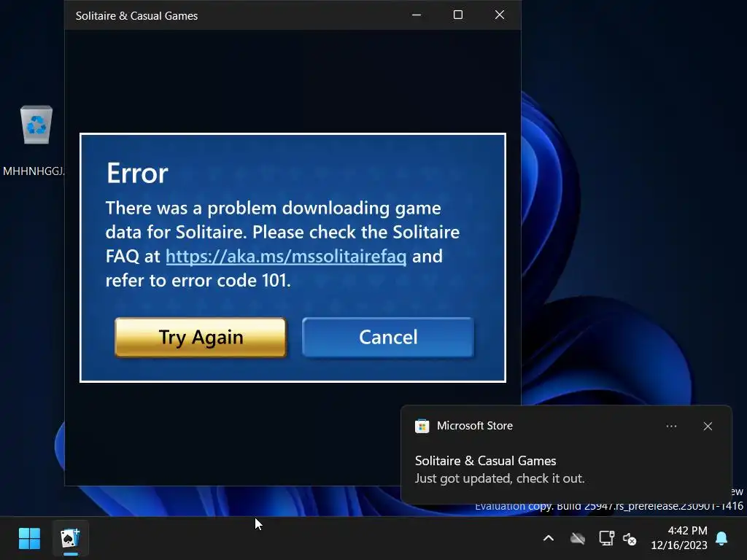Click the muted volume tray icon
747x560 pixels.
(x=630, y=539)
